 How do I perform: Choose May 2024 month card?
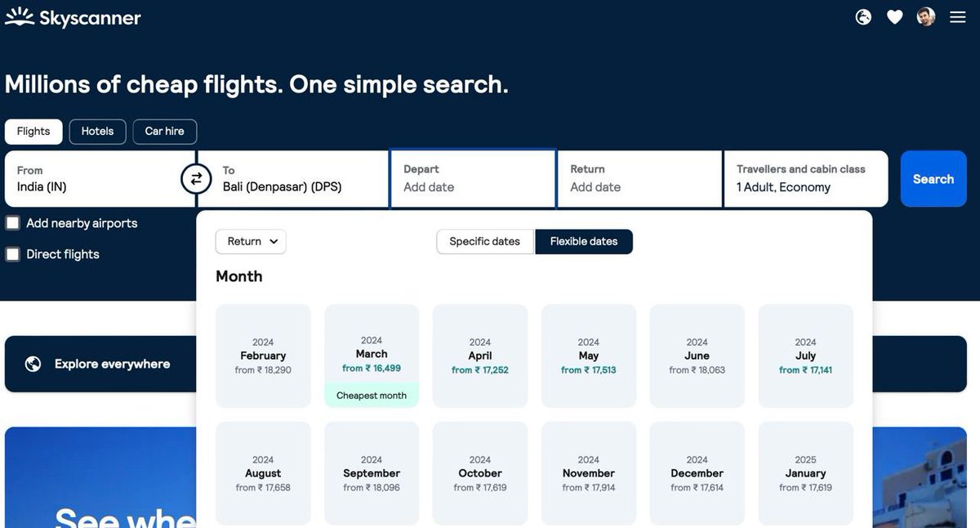(589, 356)
